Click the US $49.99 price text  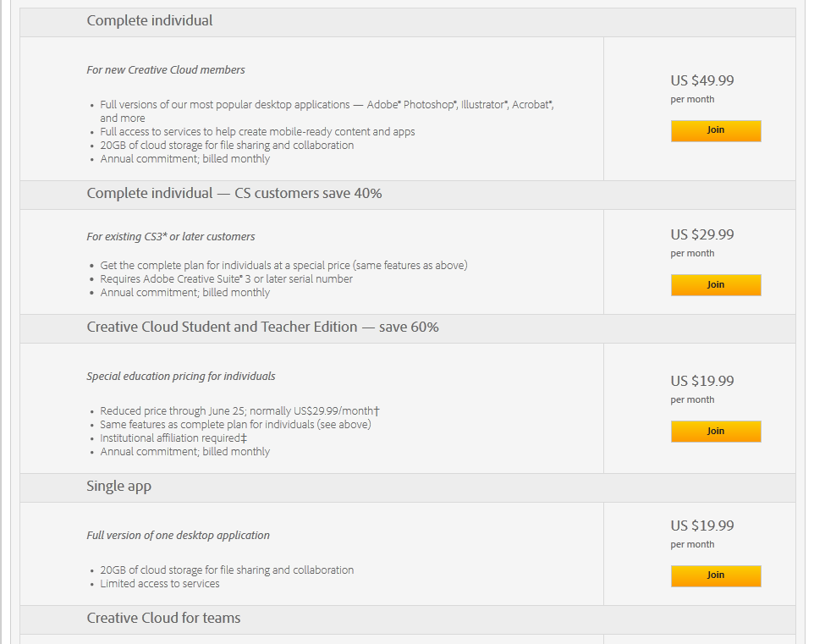[702, 81]
